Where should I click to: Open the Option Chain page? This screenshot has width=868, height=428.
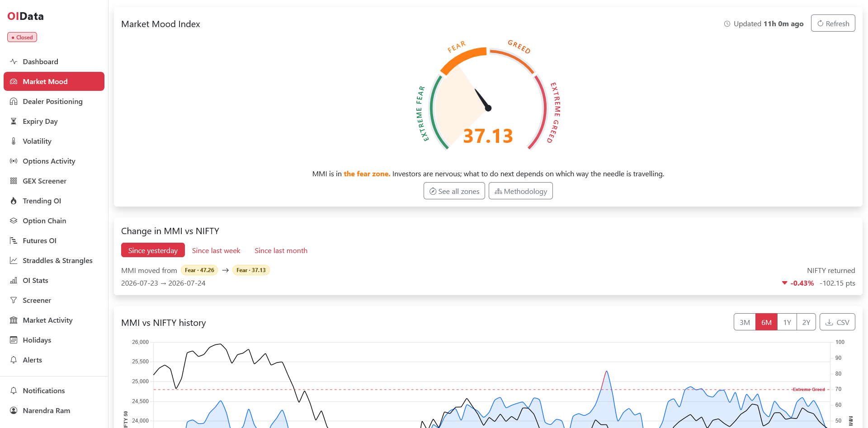tap(54, 221)
